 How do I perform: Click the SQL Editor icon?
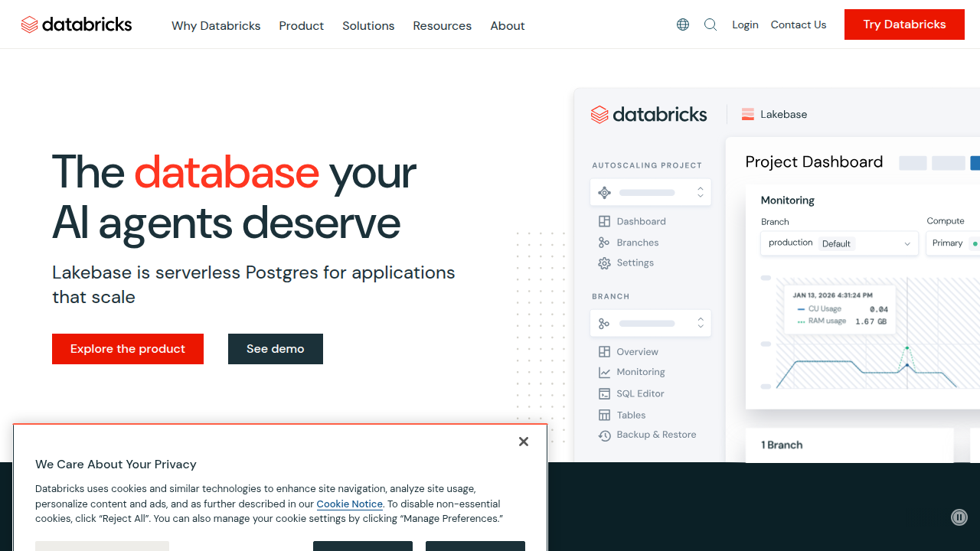pos(604,394)
